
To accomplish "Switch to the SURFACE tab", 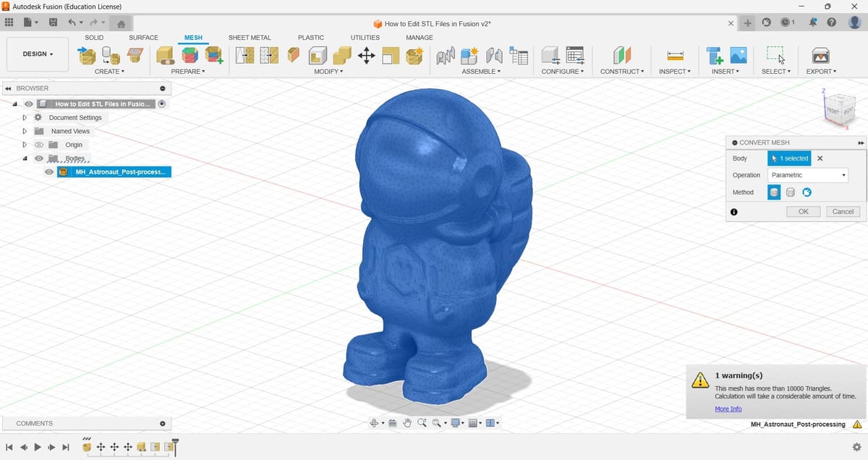I will click(143, 38).
